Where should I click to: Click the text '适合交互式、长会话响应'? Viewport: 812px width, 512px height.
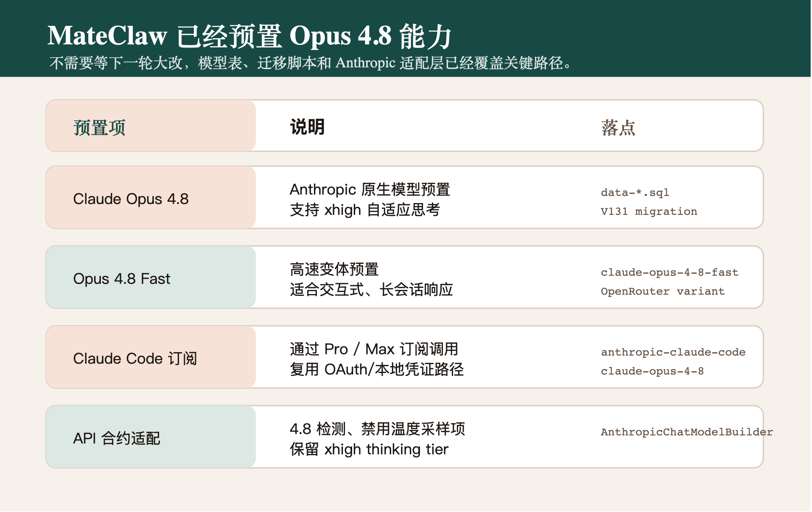[371, 289]
